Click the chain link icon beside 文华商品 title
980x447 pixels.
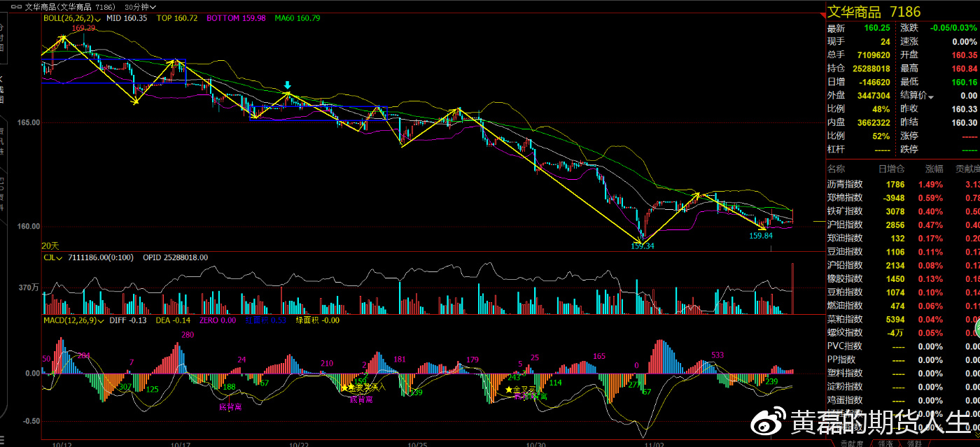(x=16, y=6)
